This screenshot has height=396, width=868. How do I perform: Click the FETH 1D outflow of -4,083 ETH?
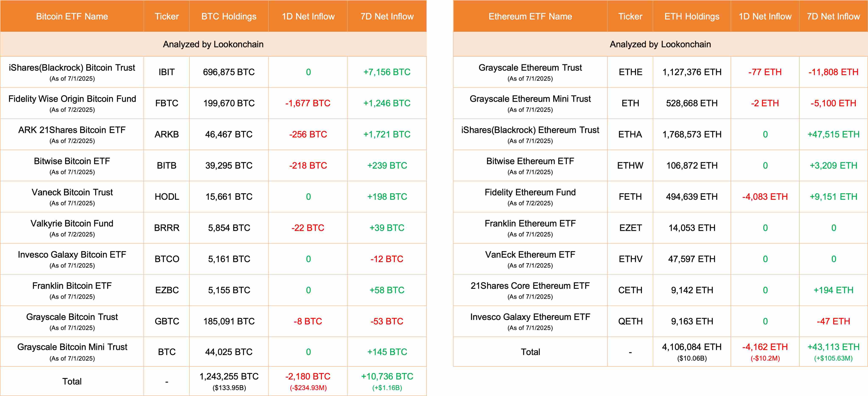click(x=765, y=197)
